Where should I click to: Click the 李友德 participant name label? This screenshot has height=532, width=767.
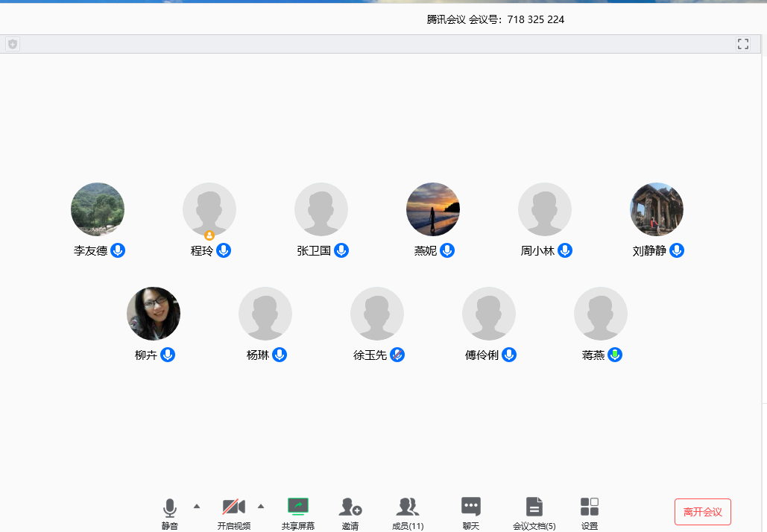(x=90, y=251)
